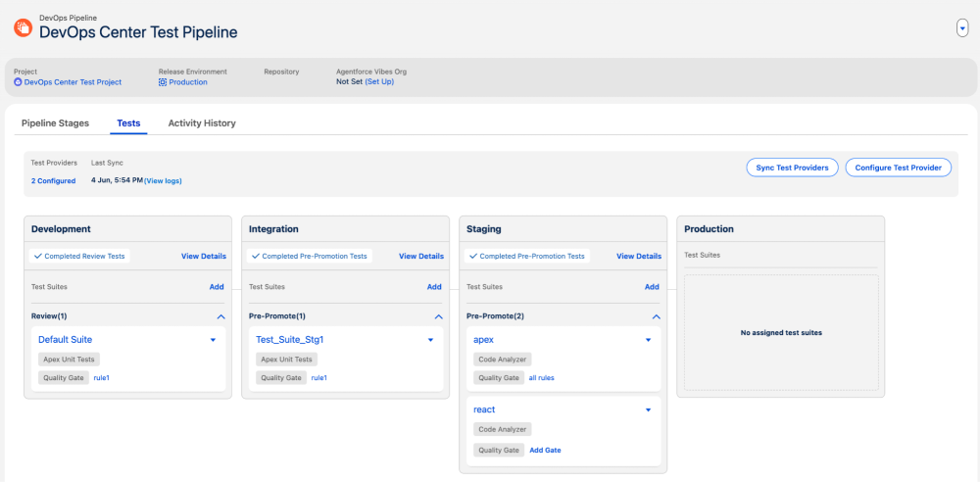The width and height of the screenshot is (980, 482).
Task: Open the 2 Configured test providers link
Action: (x=53, y=180)
